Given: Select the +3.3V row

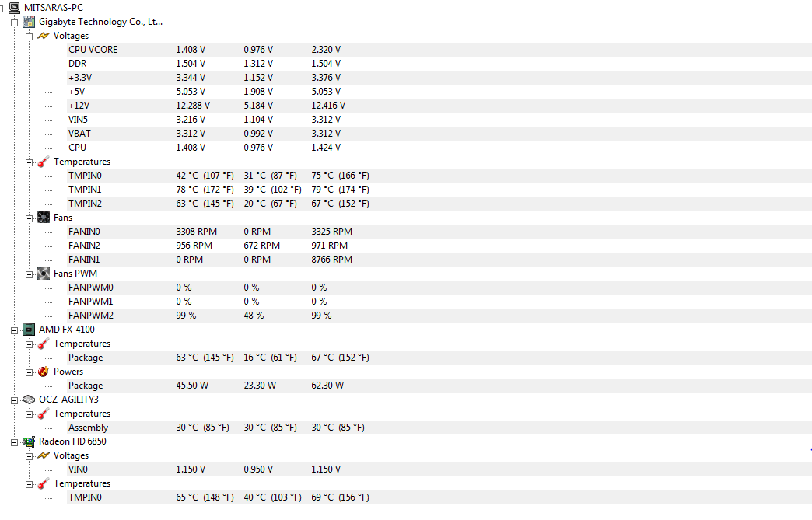Looking at the screenshot, I should click(x=439, y=78).
